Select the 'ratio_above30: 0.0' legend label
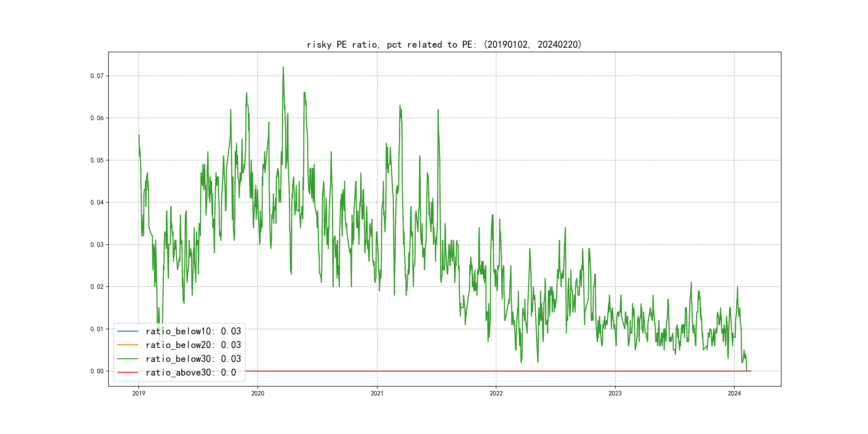 [191, 373]
